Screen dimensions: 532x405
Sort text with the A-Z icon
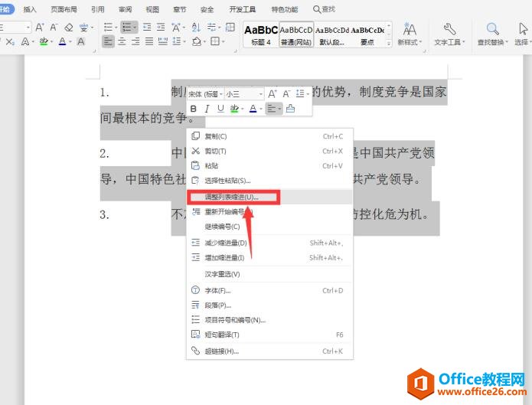(196, 27)
